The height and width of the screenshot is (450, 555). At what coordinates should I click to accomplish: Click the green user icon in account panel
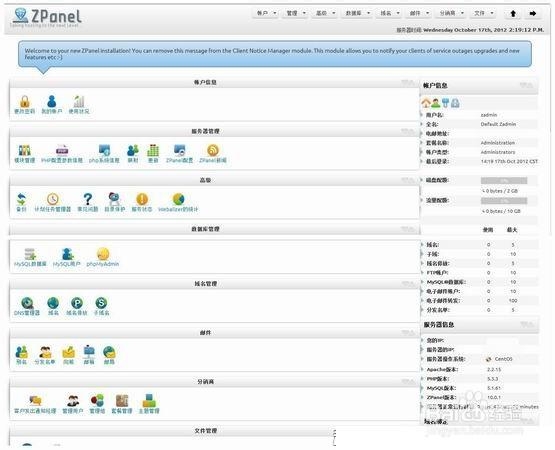tap(436, 103)
